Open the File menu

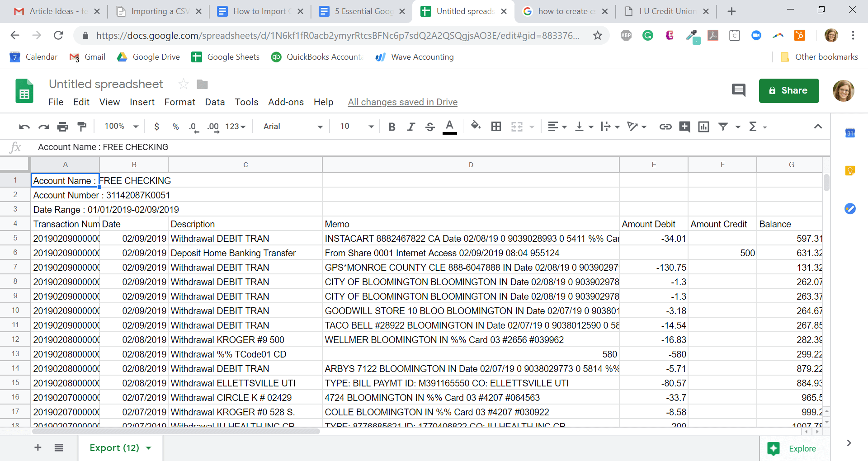click(x=56, y=102)
